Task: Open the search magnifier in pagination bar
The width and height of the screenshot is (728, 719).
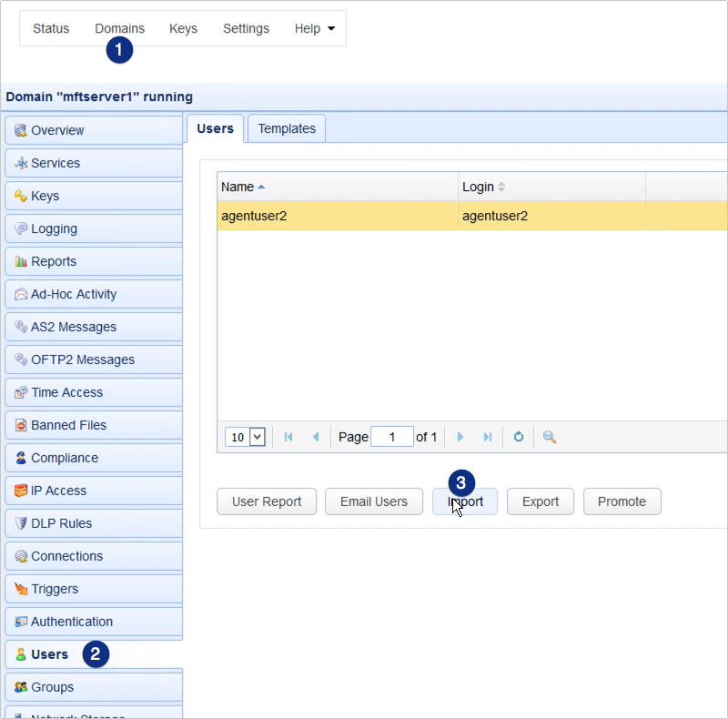Action: point(548,437)
